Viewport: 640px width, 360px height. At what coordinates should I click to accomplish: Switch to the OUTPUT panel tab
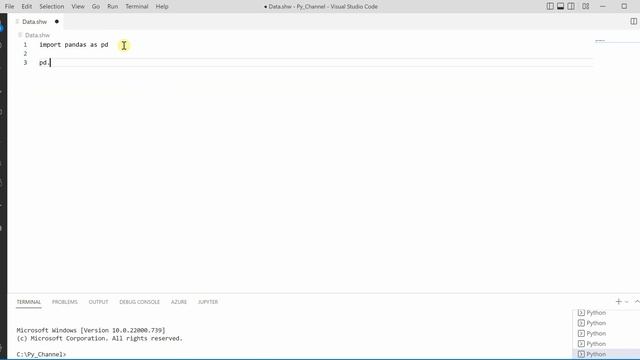(98, 302)
